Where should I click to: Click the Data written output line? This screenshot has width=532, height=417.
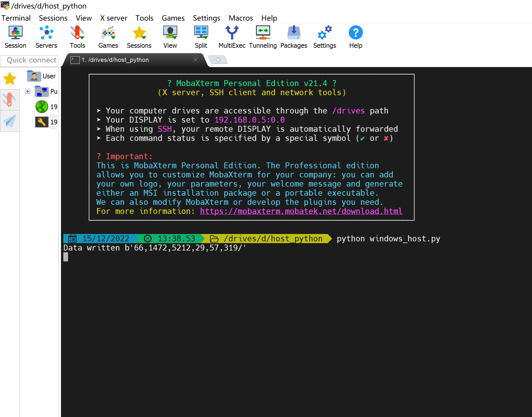pyautogui.click(x=155, y=248)
